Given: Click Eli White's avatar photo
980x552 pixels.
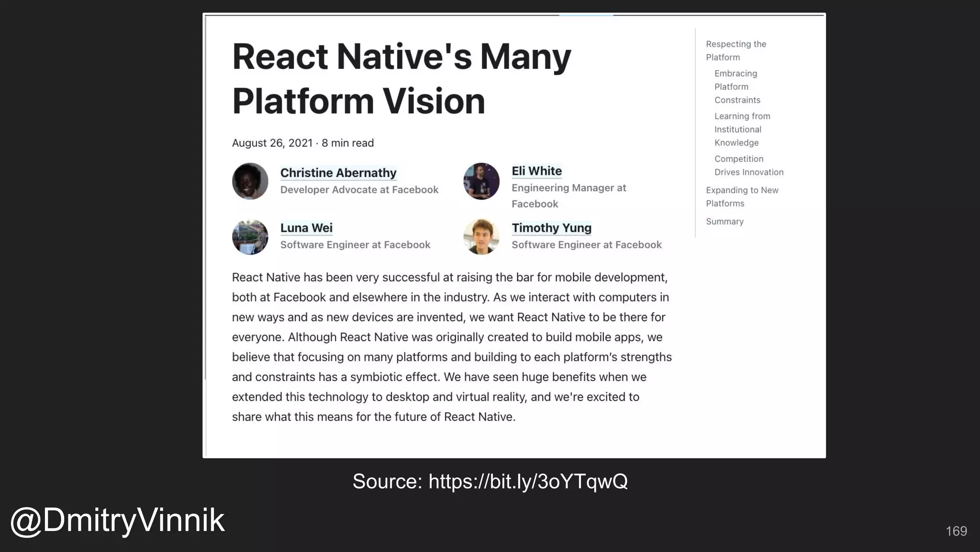Looking at the screenshot, I should (x=481, y=181).
